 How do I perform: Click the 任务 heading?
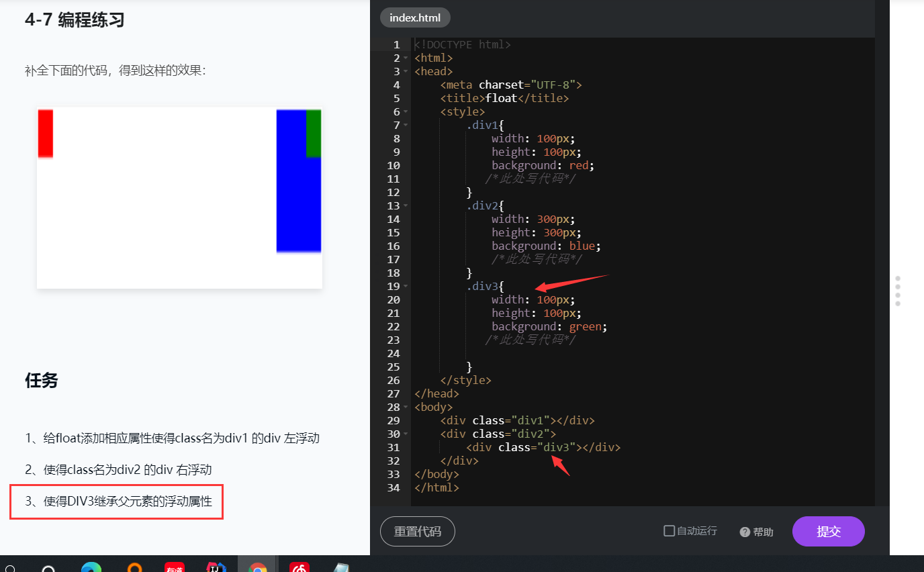coord(42,381)
